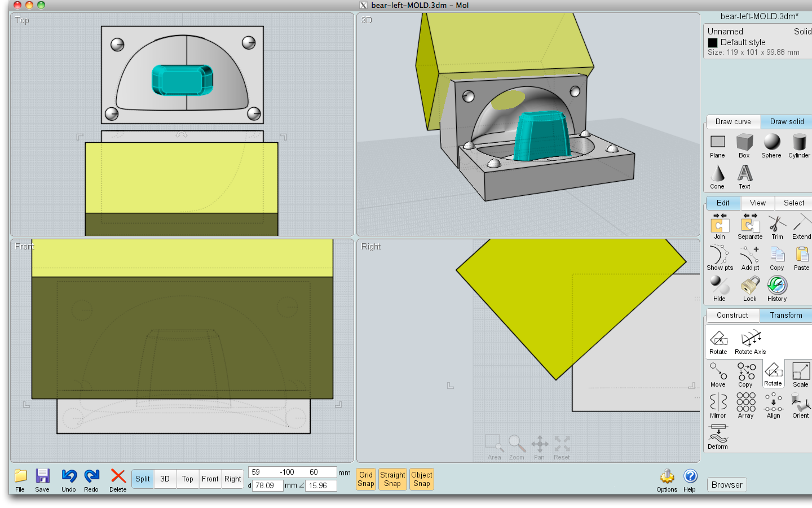Click the Zoom view control in Right viewport

point(517,448)
